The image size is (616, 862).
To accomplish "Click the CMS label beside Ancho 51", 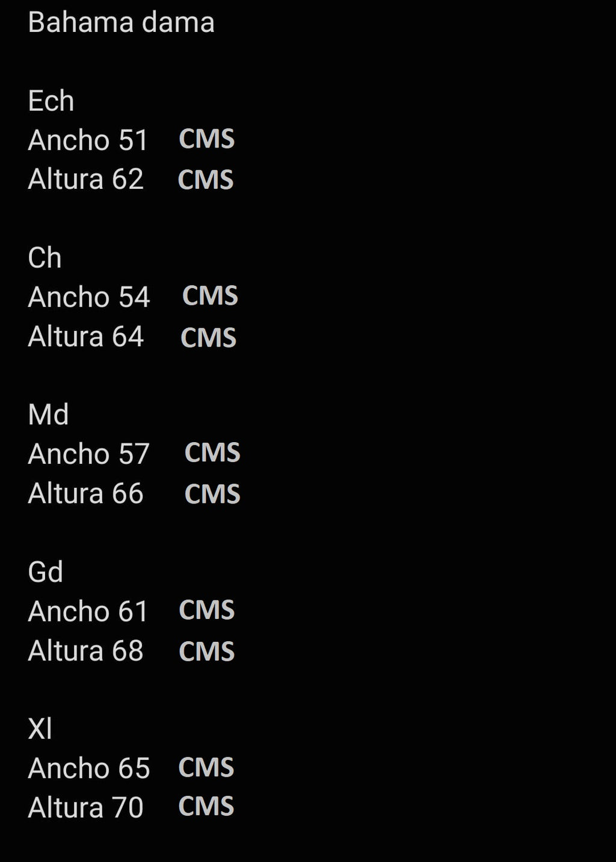I will [206, 139].
